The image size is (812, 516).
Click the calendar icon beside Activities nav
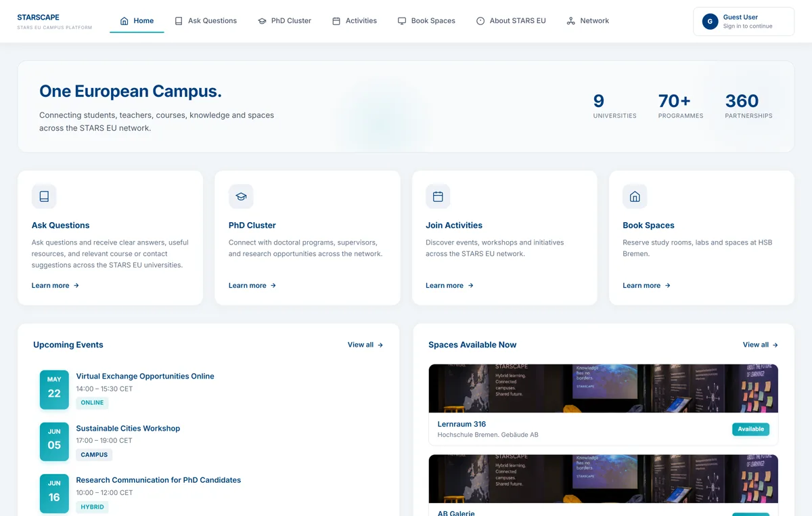tap(336, 21)
